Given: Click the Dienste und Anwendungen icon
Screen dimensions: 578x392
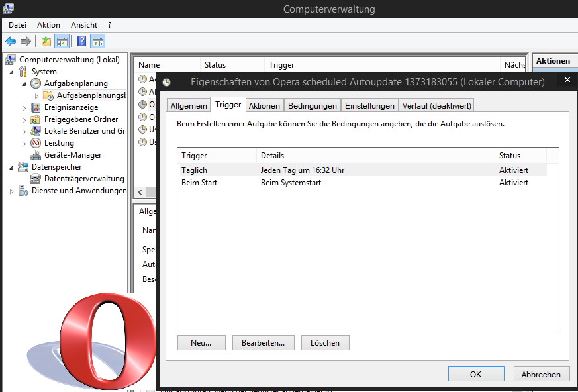Looking at the screenshot, I should coord(23,191).
